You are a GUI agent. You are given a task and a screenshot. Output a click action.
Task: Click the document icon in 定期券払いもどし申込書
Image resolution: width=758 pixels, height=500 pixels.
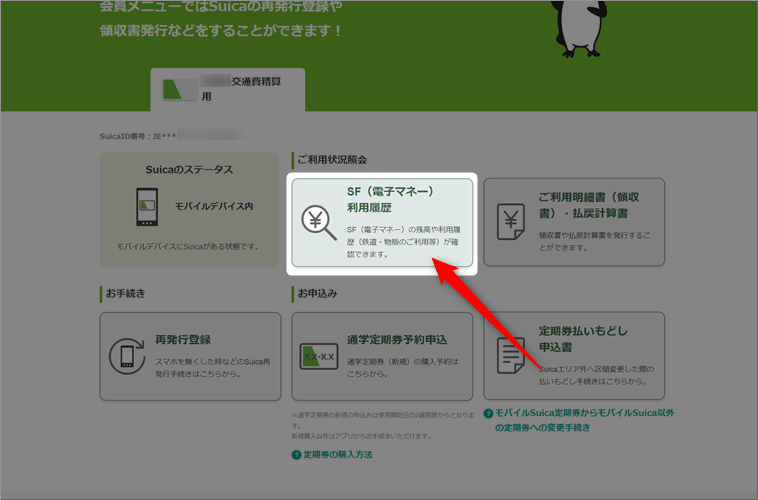(x=510, y=355)
